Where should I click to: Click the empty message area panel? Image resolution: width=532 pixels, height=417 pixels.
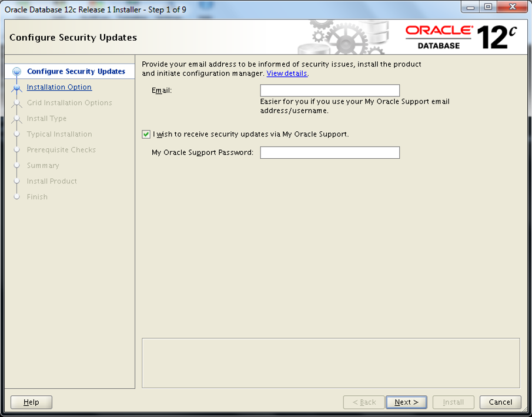(331, 363)
